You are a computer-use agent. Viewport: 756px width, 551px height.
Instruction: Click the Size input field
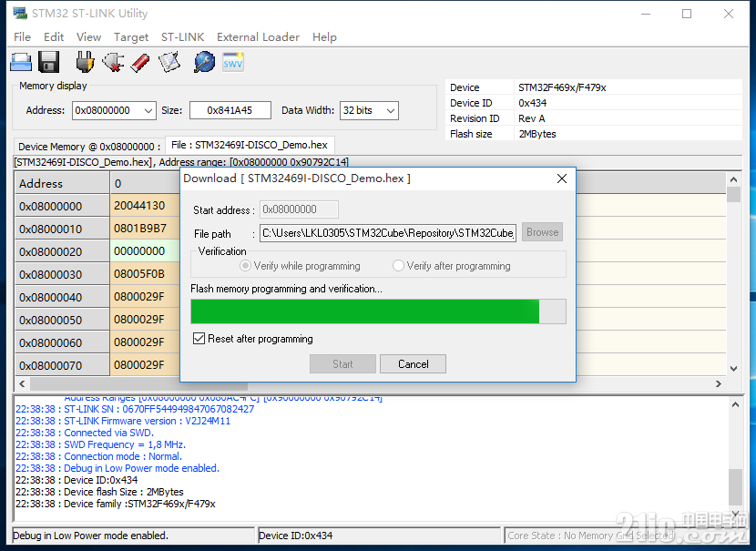click(x=230, y=110)
